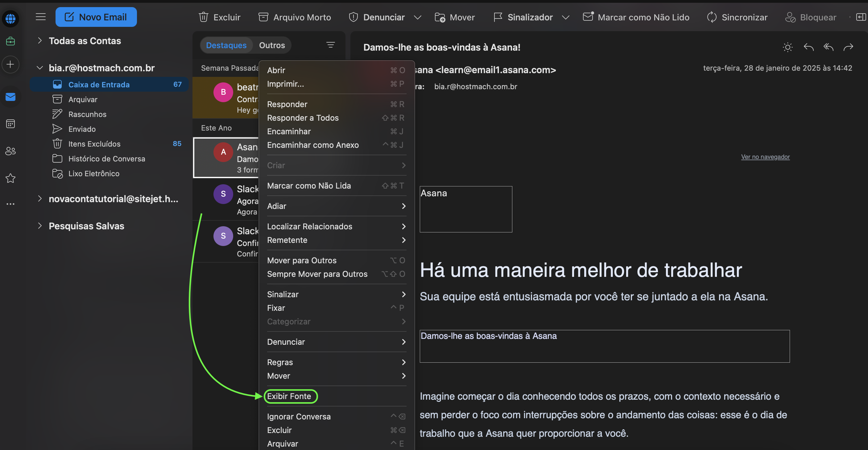This screenshot has height=450, width=868.
Task: Open the Mover submenu in context menu
Action: tap(336, 376)
